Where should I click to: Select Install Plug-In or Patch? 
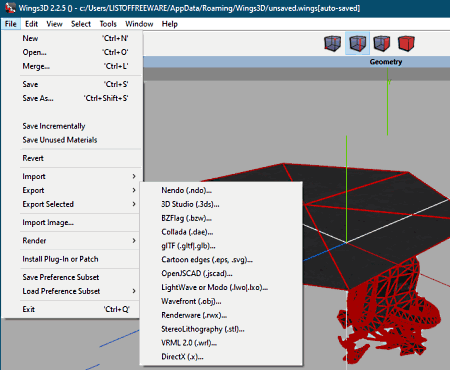click(x=60, y=259)
